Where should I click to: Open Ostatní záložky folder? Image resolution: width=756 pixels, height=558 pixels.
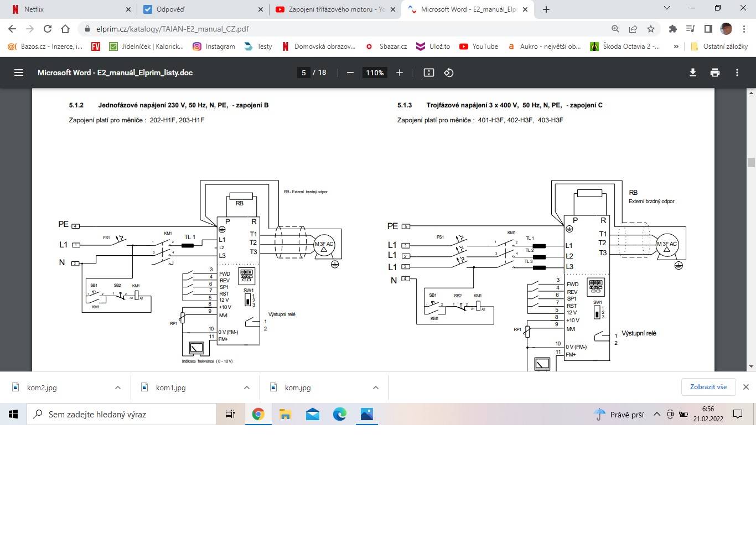pyautogui.click(x=719, y=46)
